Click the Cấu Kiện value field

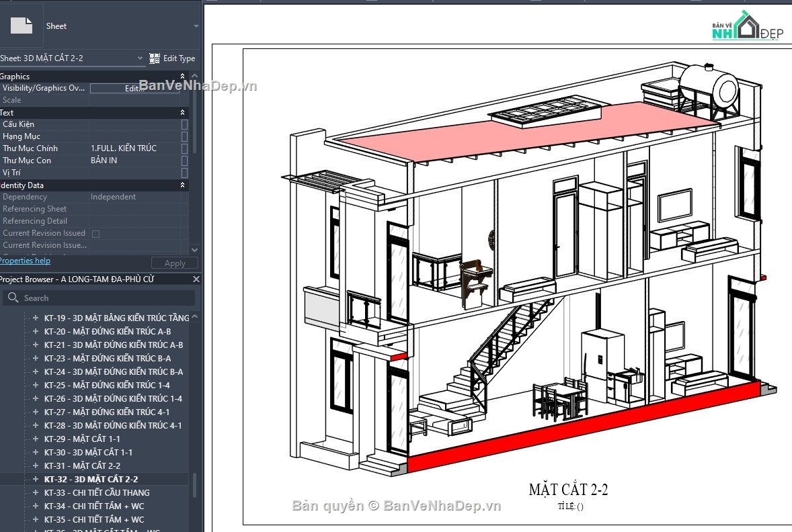tap(134, 124)
